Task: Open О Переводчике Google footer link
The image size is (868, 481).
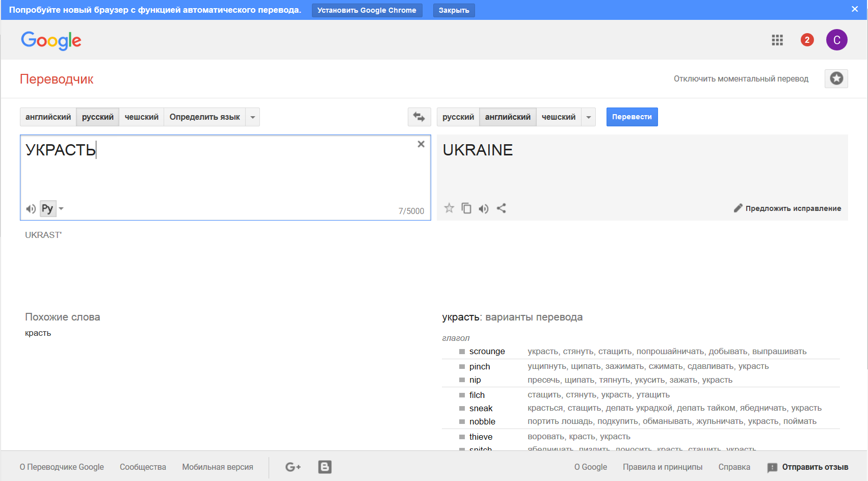Action: (x=62, y=467)
